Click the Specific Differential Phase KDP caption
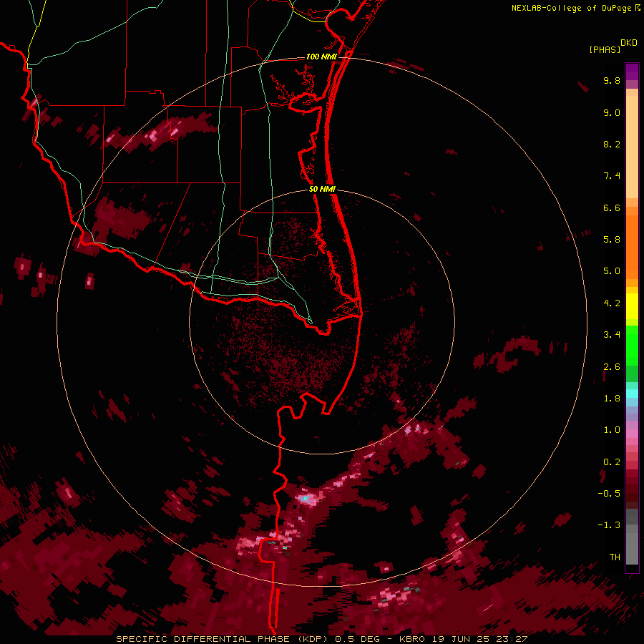 tap(224, 639)
